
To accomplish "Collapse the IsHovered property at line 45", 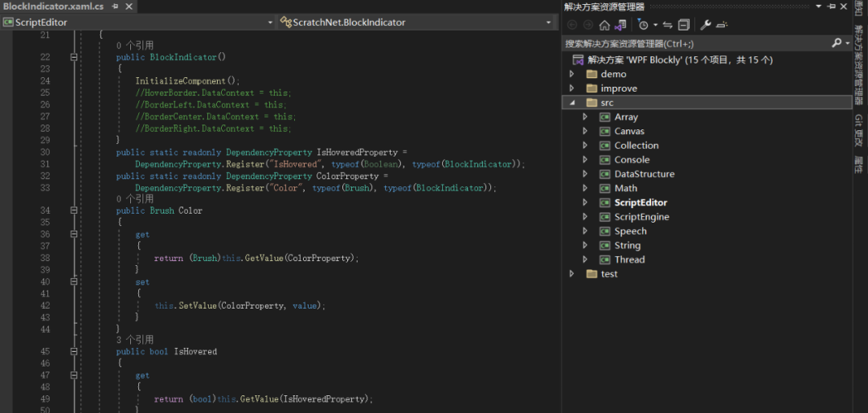I will point(74,352).
